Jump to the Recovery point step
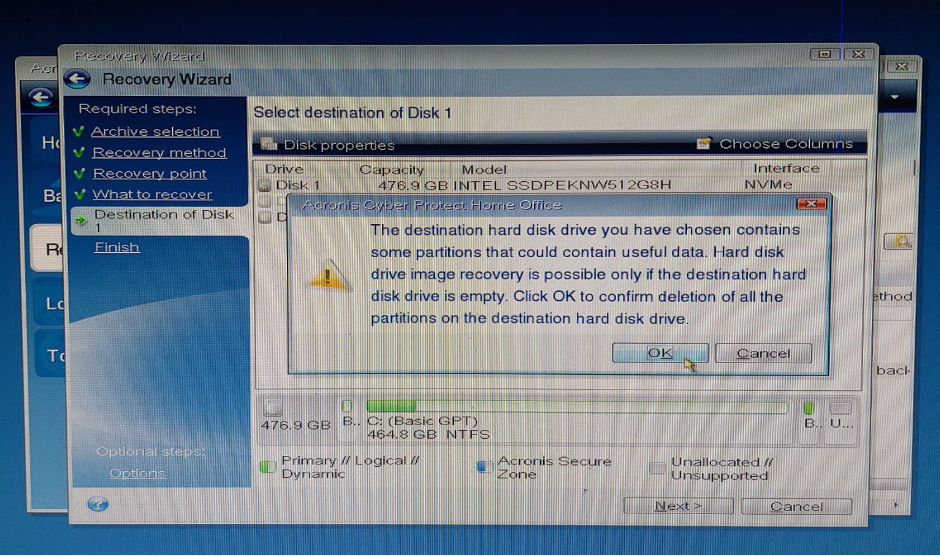This screenshot has width=940, height=556. [x=150, y=173]
